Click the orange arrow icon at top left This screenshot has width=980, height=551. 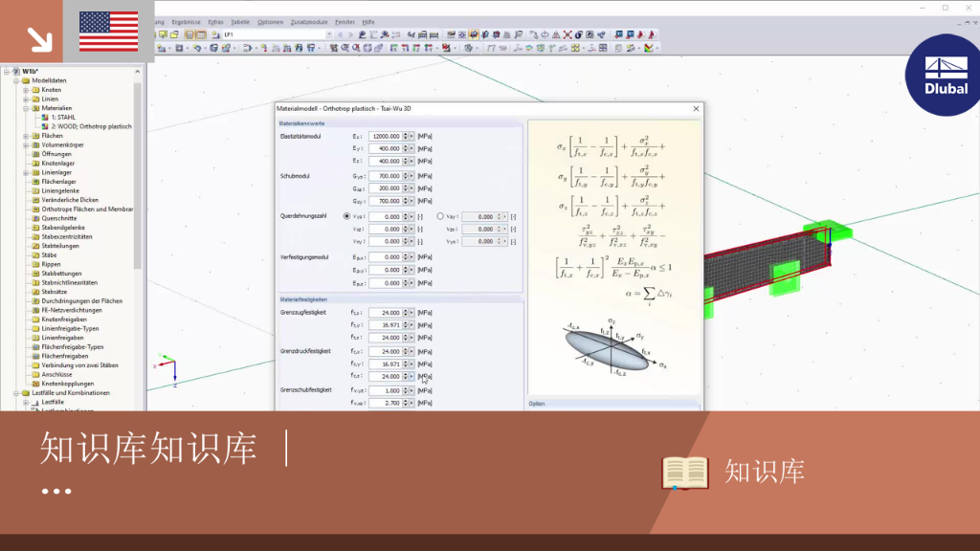pyautogui.click(x=39, y=39)
